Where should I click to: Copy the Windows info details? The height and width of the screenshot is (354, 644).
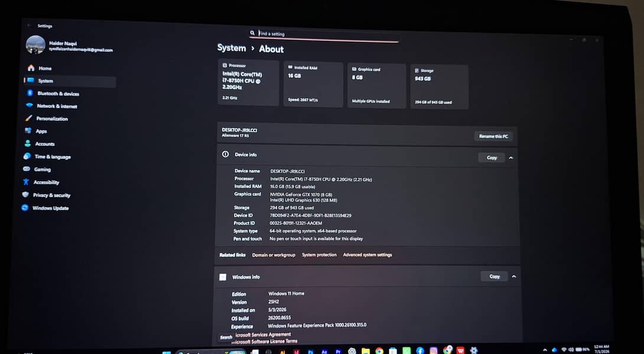pyautogui.click(x=495, y=277)
